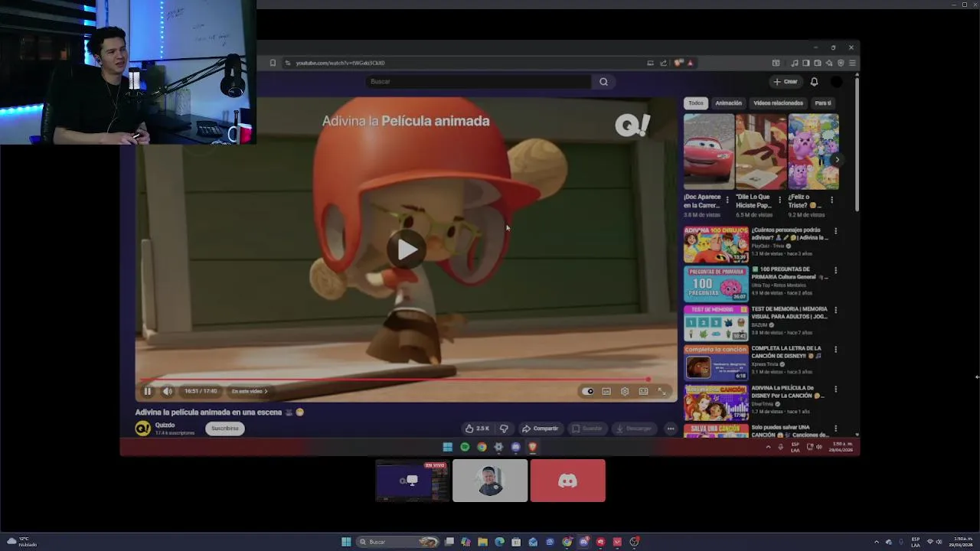This screenshot has height=551, width=980.
Task: Open the account avatar menu
Action: click(837, 82)
